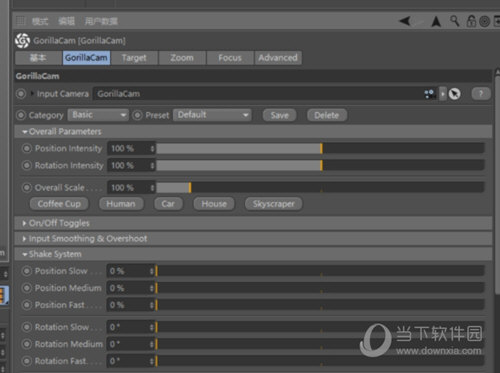Viewport: 500px width, 373px height.
Task: Click the Human scale button
Action: click(x=121, y=204)
